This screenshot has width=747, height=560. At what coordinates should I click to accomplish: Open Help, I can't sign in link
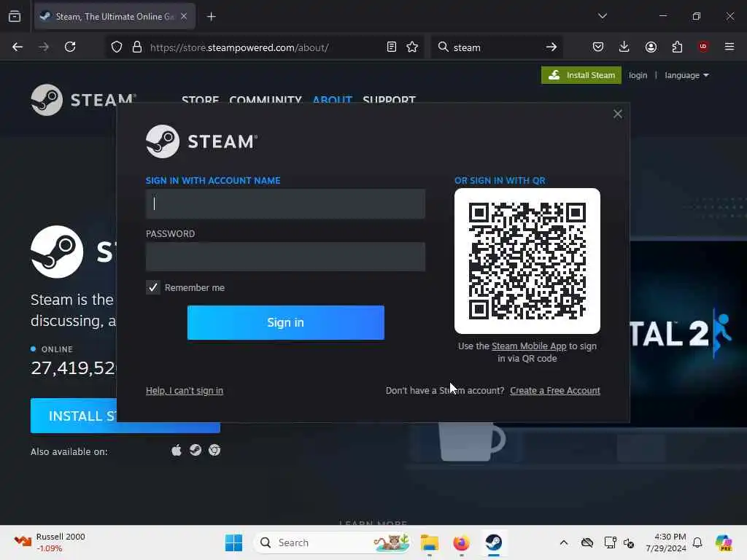pyautogui.click(x=185, y=391)
